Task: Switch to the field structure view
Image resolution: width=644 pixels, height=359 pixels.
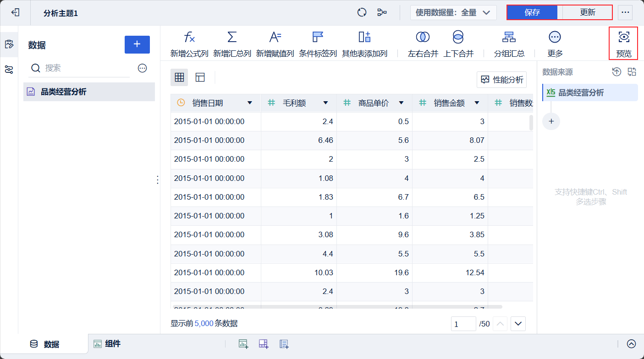Action: (x=200, y=77)
